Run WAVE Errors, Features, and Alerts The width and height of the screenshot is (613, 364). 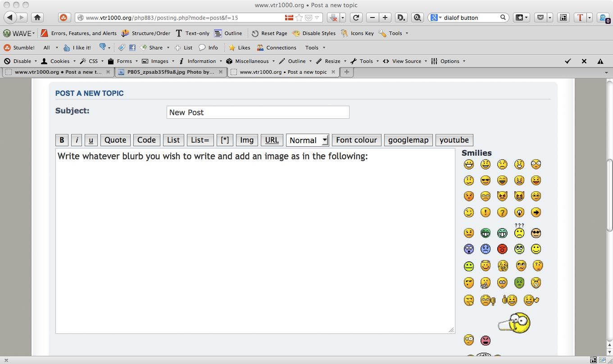pos(79,33)
